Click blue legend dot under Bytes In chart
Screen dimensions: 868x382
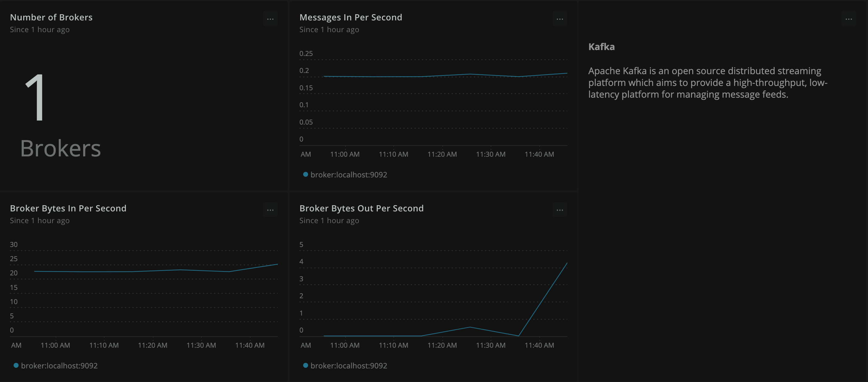16,365
